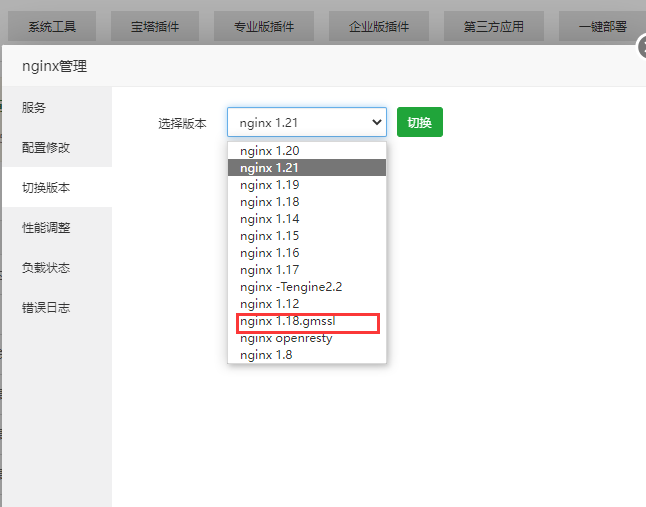Collapse the 选择版本 dropdown showing nginx 1.21
The width and height of the screenshot is (646, 507).
307,122
